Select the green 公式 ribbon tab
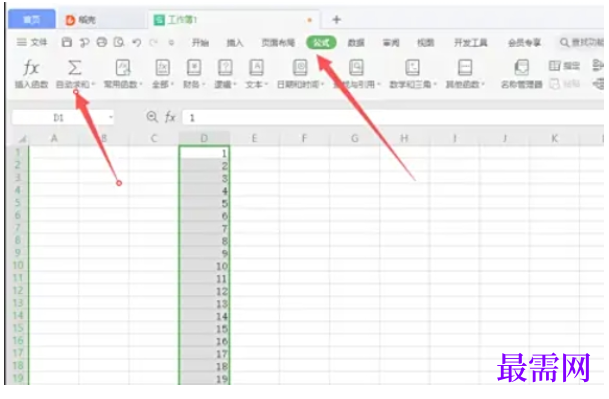This screenshot has height=399, width=609. [x=321, y=42]
